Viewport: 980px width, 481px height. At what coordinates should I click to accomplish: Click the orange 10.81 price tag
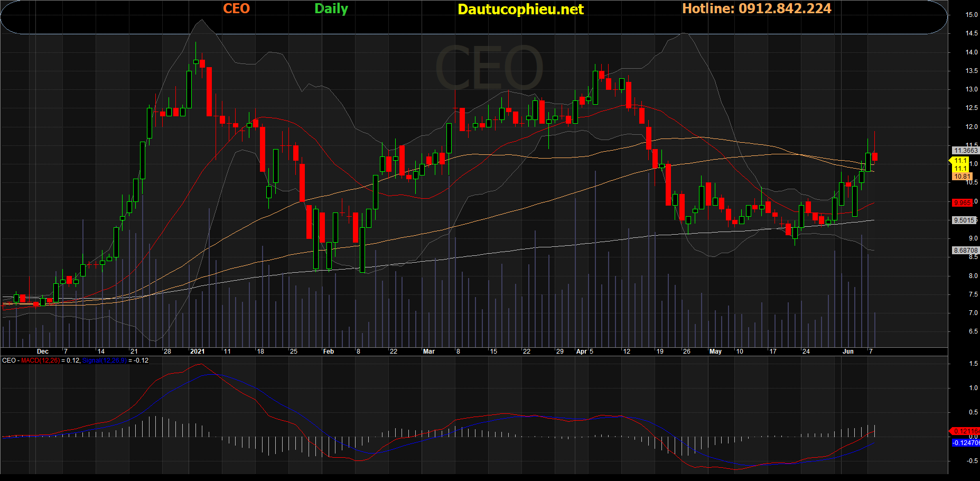[962, 177]
